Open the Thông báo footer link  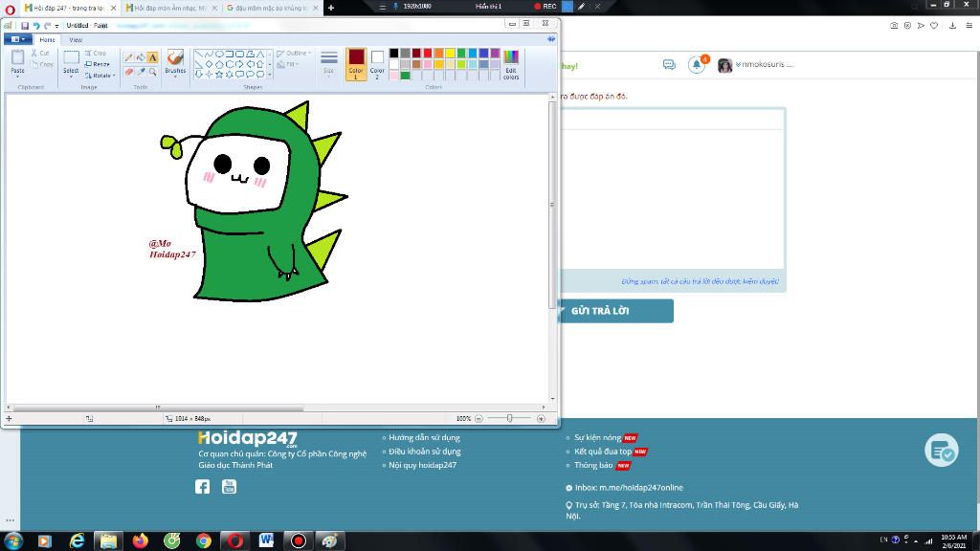[593, 465]
